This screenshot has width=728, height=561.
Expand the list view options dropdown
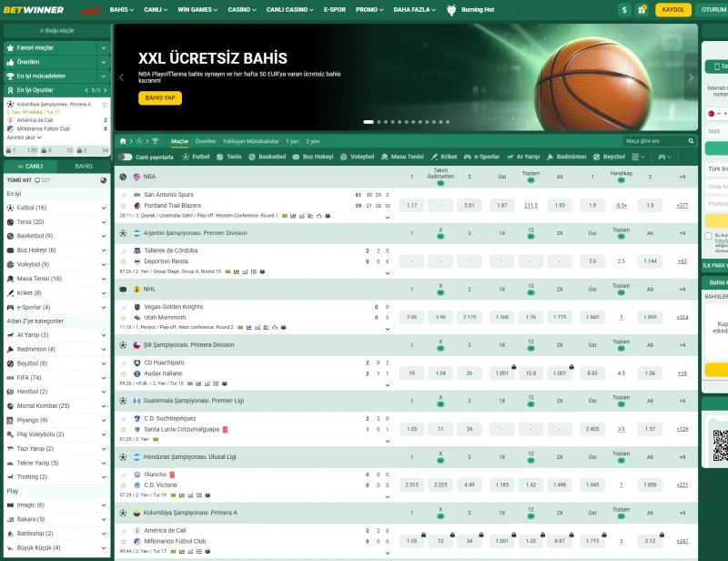639,158
